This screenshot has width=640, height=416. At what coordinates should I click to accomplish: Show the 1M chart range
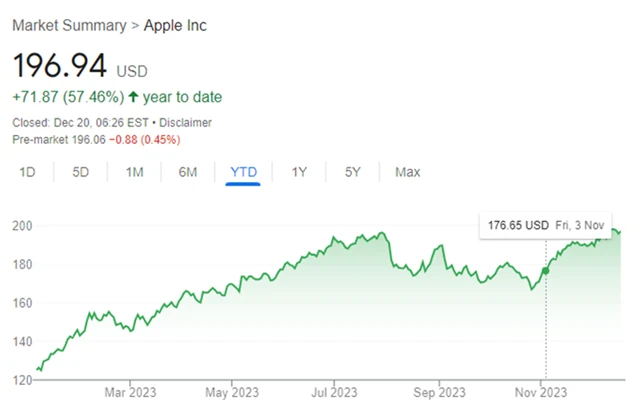click(x=134, y=172)
